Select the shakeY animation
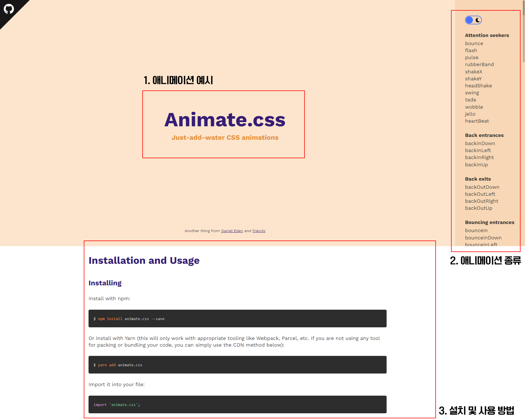The image size is (525, 420). point(473,79)
